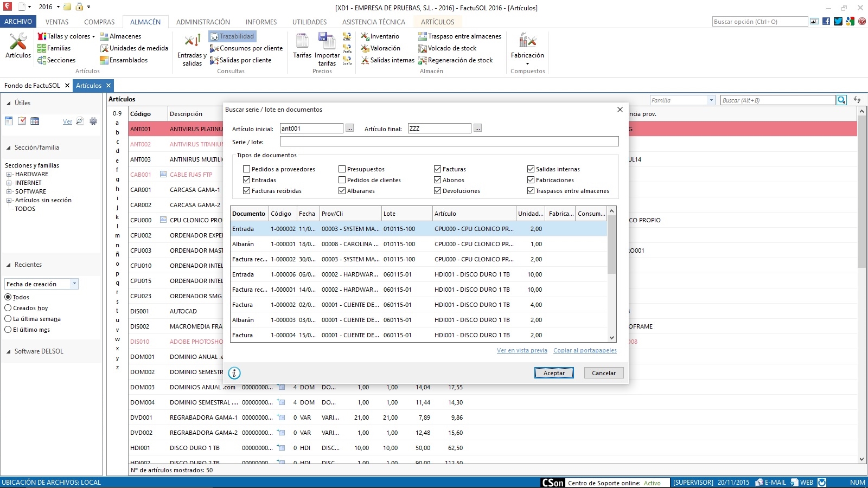Open the Twitter icon
Viewport: 868px width, 488px height.
pyautogui.click(x=838, y=22)
